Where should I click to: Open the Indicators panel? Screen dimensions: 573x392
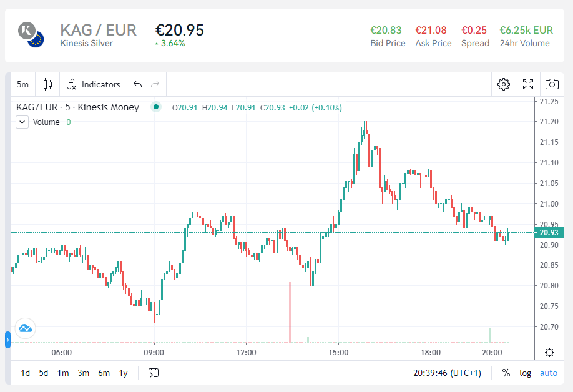93,84
